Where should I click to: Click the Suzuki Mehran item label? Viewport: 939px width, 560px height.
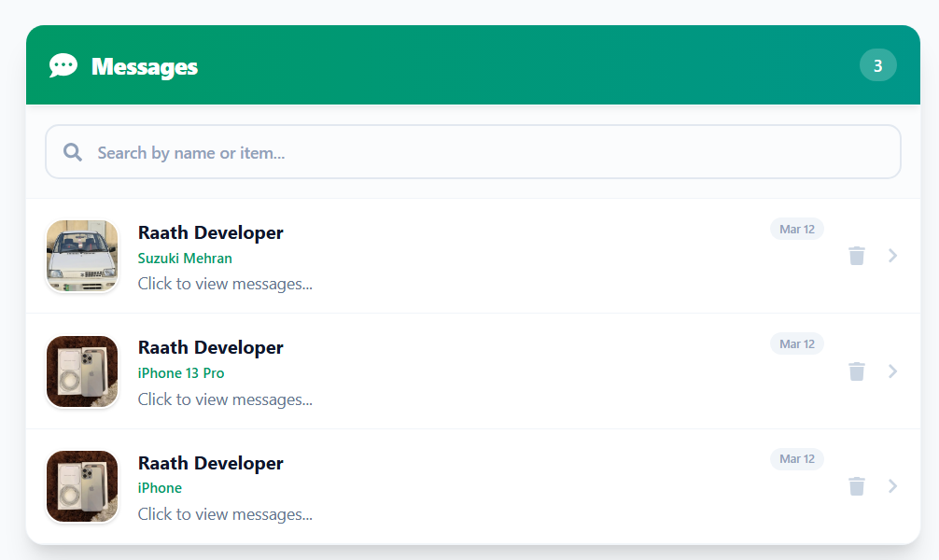point(185,259)
